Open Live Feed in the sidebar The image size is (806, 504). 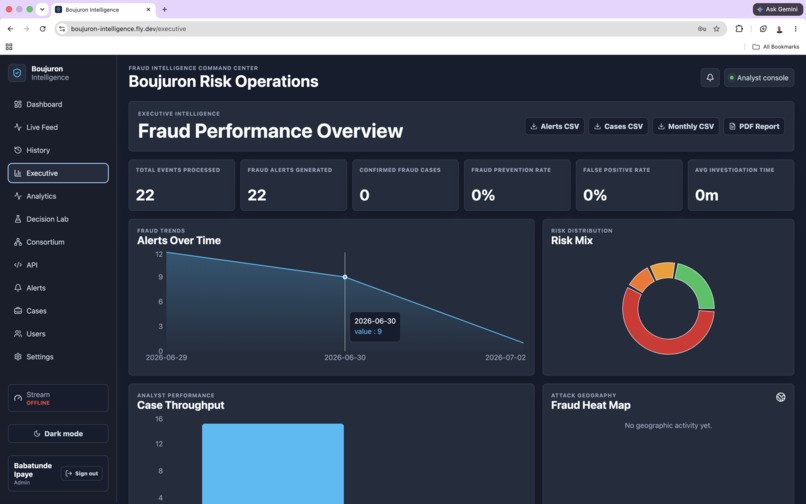coord(58,127)
